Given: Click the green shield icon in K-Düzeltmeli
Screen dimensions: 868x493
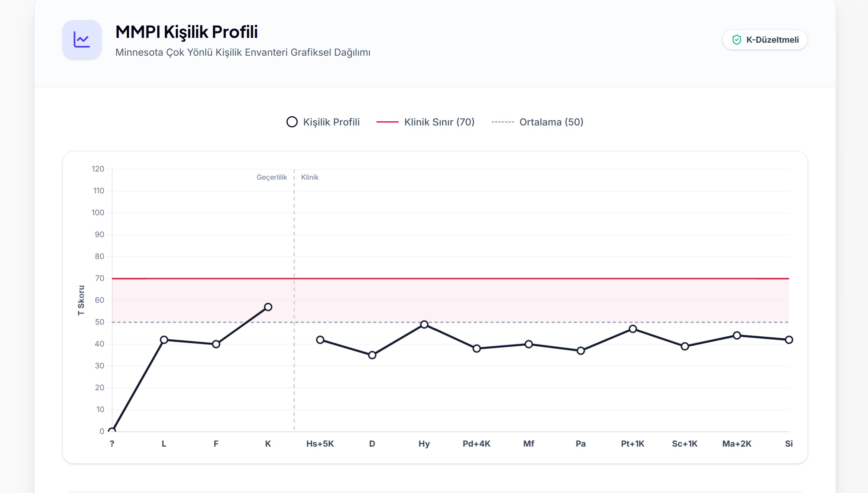Looking at the screenshot, I should tap(736, 40).
